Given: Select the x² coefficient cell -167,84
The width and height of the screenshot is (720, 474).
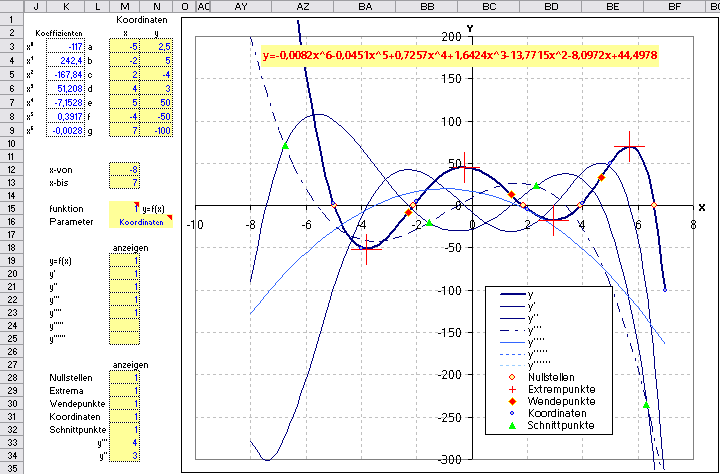Looking at the screenshot, I should pos(66,73).
